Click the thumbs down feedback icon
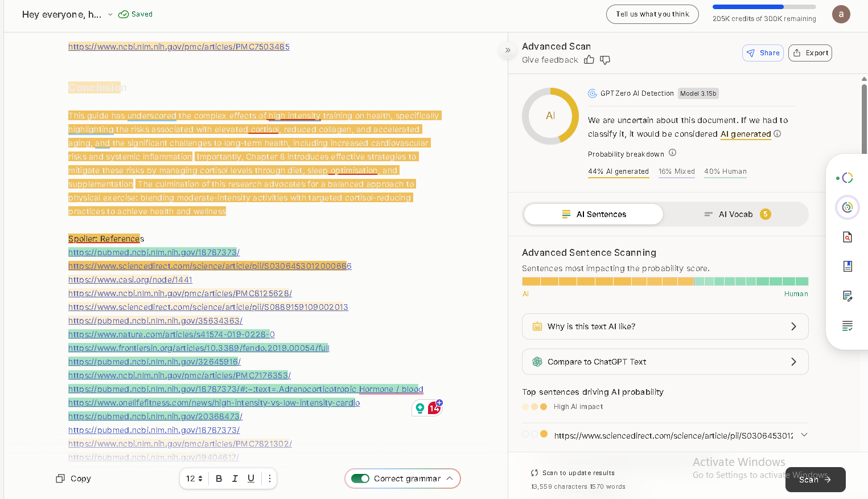Screen dimensions: 868x499 tap(605, 60)
